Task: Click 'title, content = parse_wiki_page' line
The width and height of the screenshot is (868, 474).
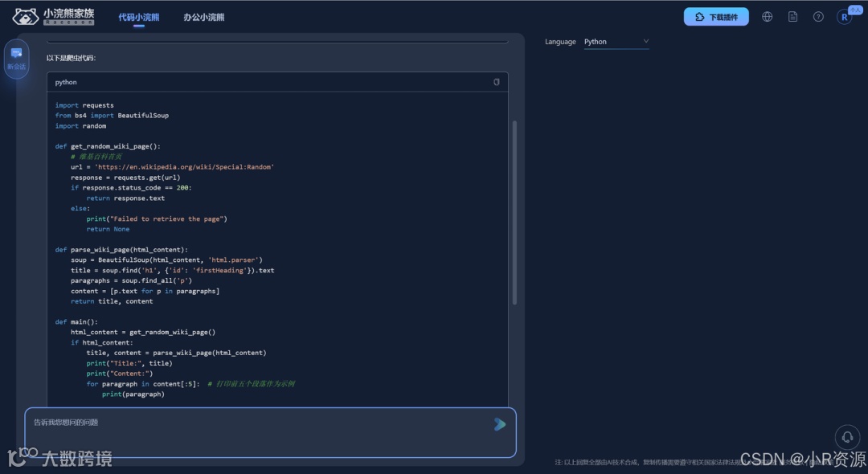Action: point(176,353)
